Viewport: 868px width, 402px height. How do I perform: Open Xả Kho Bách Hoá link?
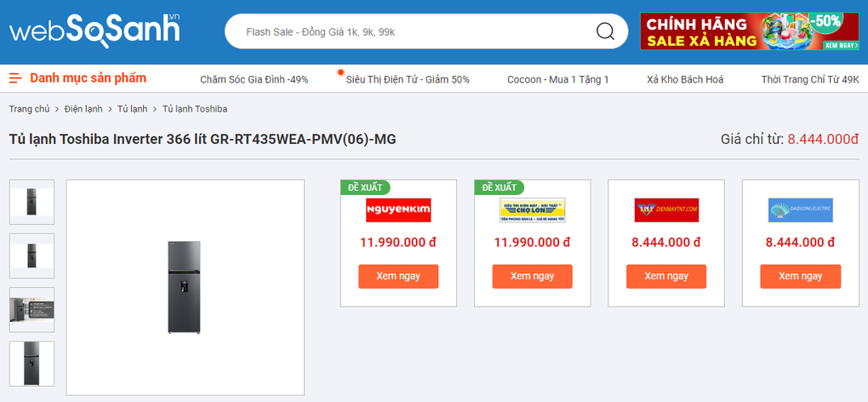685,79
